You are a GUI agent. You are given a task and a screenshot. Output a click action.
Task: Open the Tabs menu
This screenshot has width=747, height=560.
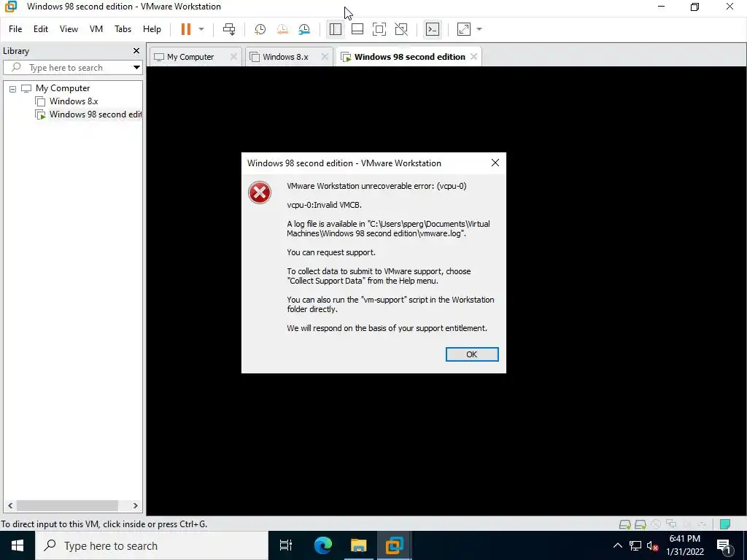[123, 29]
